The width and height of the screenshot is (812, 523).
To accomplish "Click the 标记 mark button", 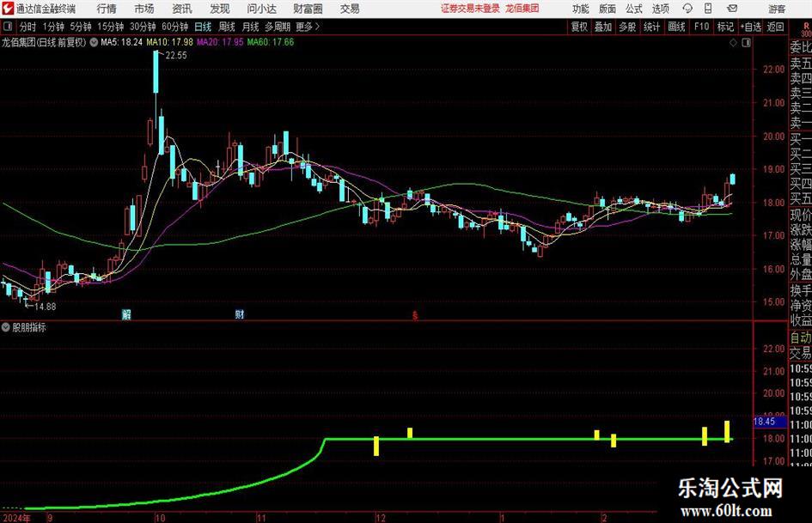I will click(x=725, y=27).
